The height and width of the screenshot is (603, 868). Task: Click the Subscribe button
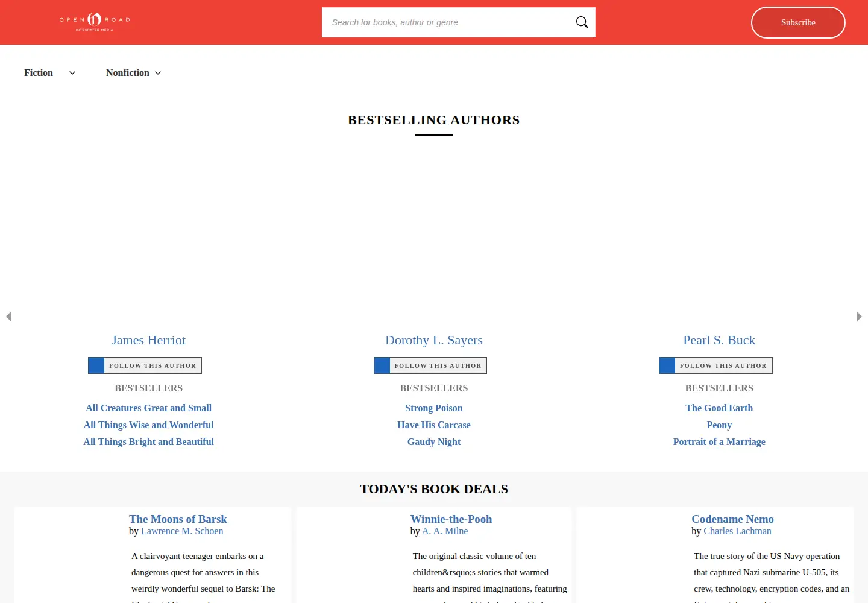pos(798,22)
